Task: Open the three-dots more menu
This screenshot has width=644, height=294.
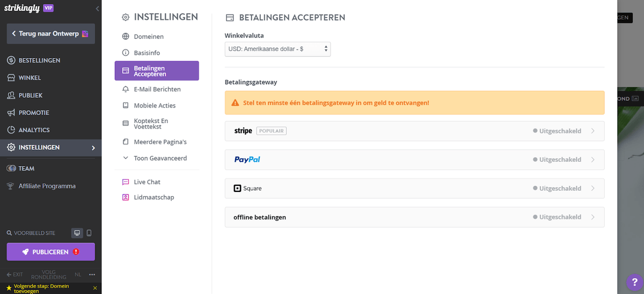Action: [92, 274]
